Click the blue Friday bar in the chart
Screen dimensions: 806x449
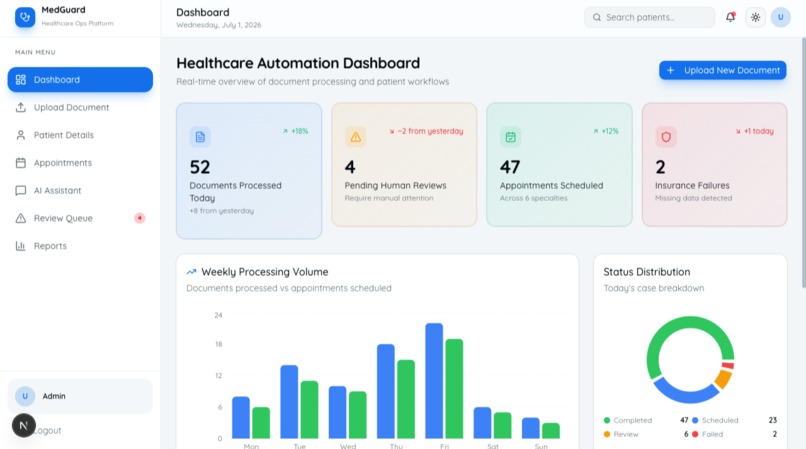click(434, 381)
